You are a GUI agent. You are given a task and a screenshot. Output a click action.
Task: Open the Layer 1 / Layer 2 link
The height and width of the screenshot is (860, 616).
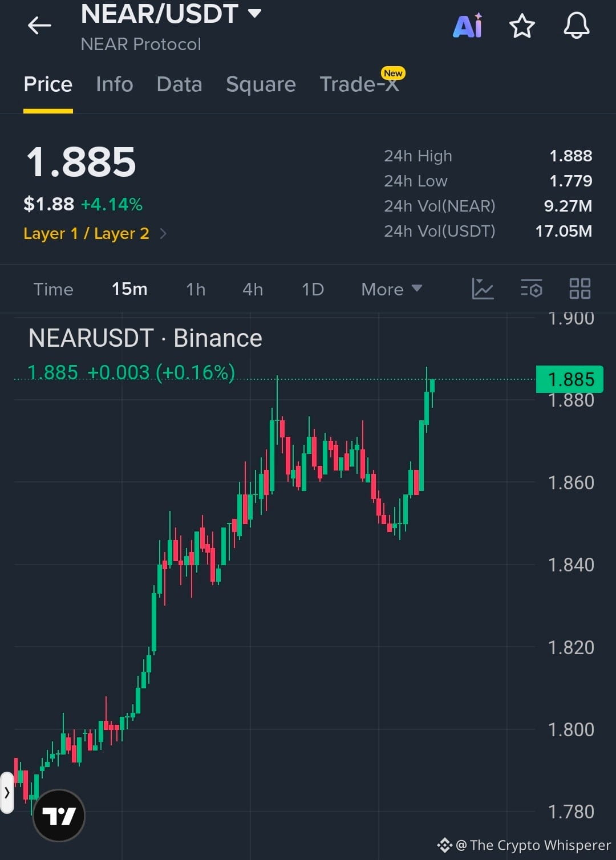pos(86,233)
